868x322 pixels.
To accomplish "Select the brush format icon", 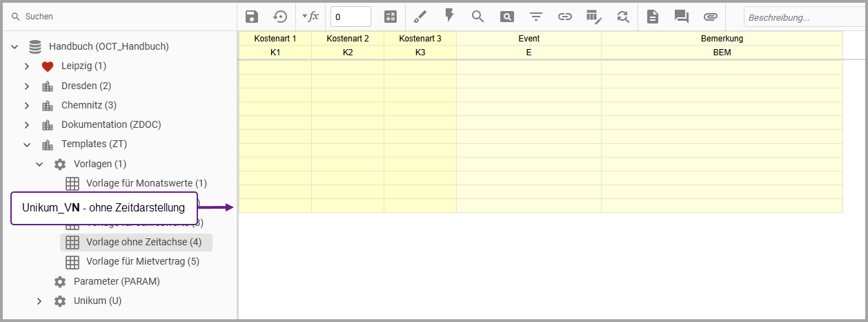I will click(420, 17).
